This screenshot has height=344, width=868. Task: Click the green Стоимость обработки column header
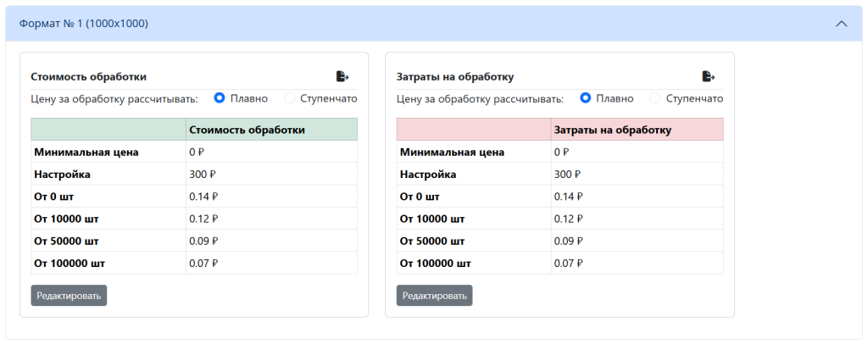coord(271,130)
